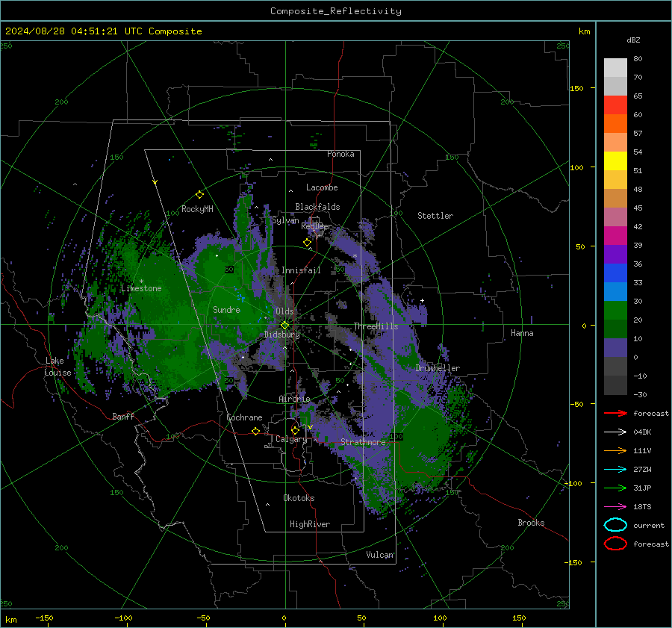Click the ThreeHills city label

[x=376, y=326]
